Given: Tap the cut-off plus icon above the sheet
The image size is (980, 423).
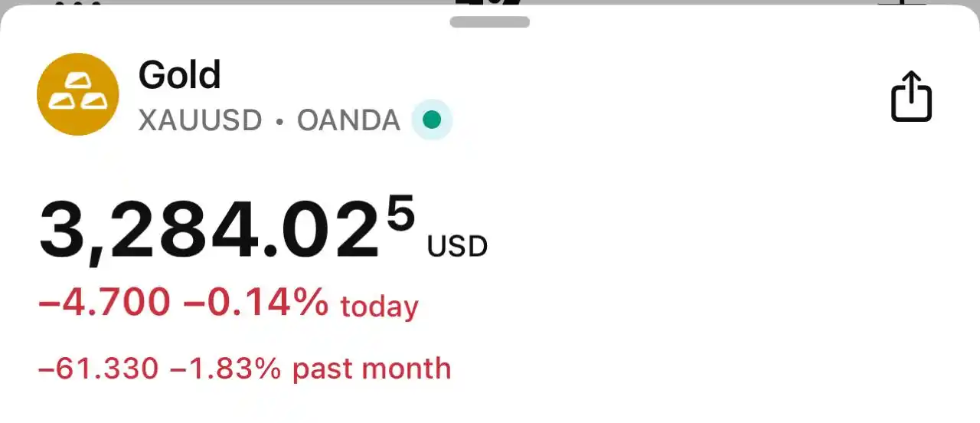Looking at the screenshot, I should [902, 2].
